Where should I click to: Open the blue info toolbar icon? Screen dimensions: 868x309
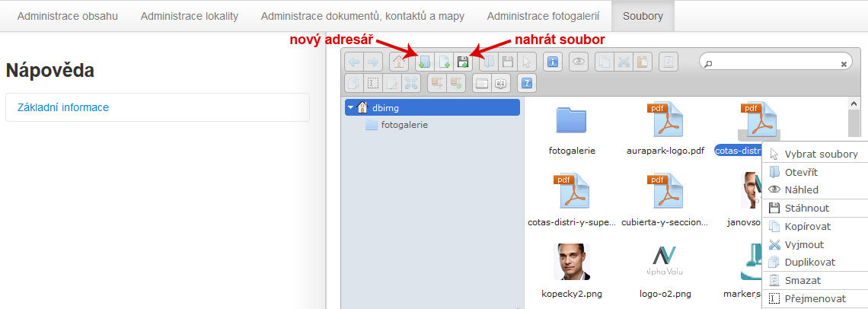coord(553,62)
